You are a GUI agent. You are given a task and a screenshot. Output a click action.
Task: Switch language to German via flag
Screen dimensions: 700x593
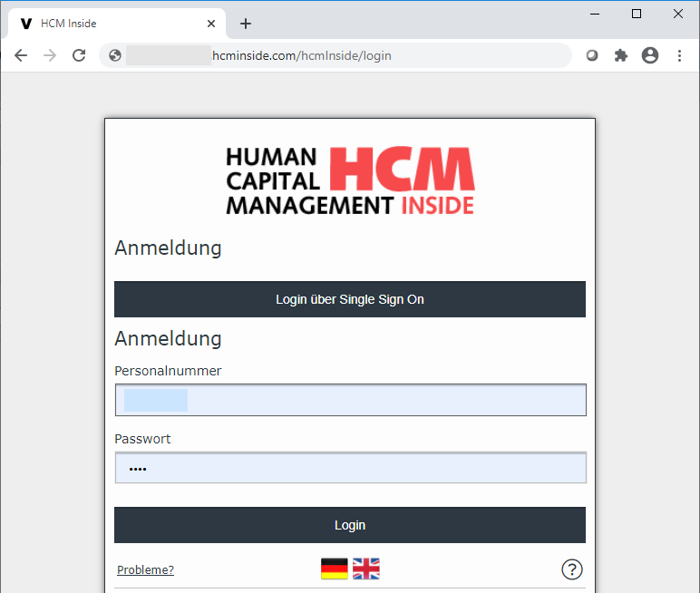coord(335,569)
